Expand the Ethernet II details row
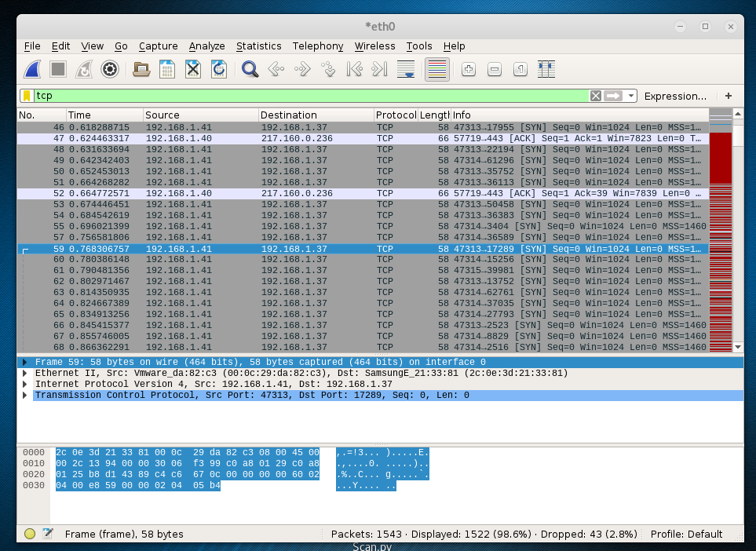This screenshot has width=756, height=551. (x=25, y=373)
